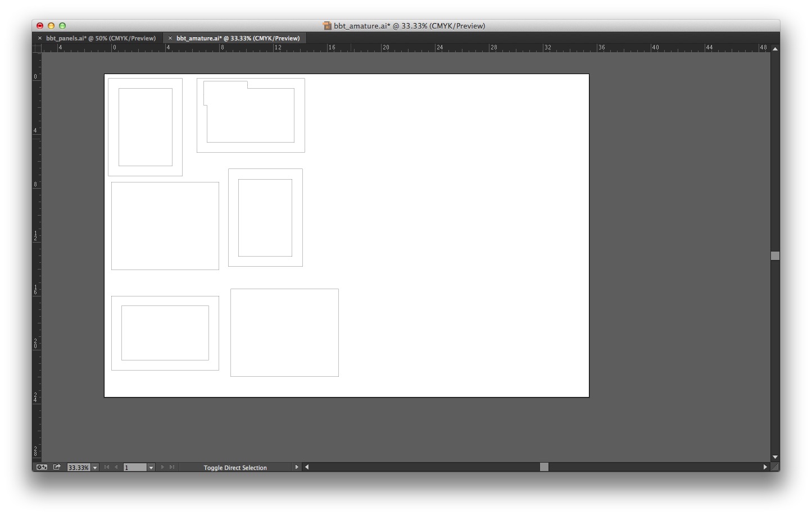Click the green zoom window button

click(62, 26)
